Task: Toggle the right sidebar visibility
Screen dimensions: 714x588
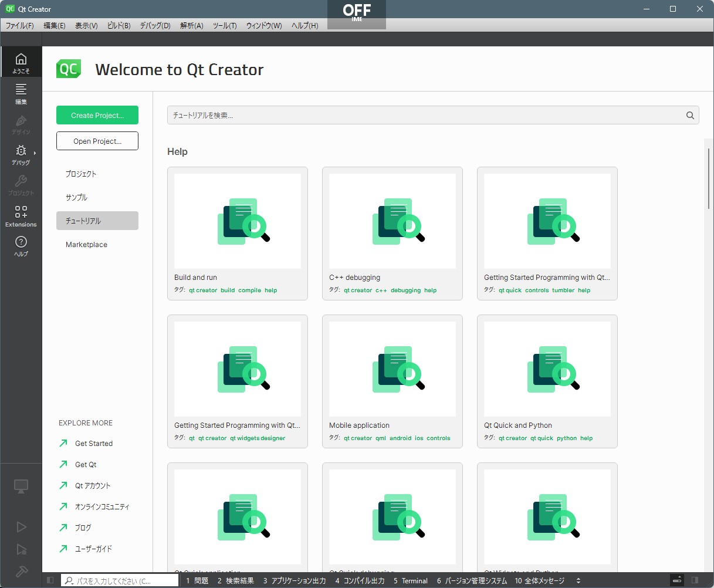Action: pyautogui.click(x=695, y=580)
